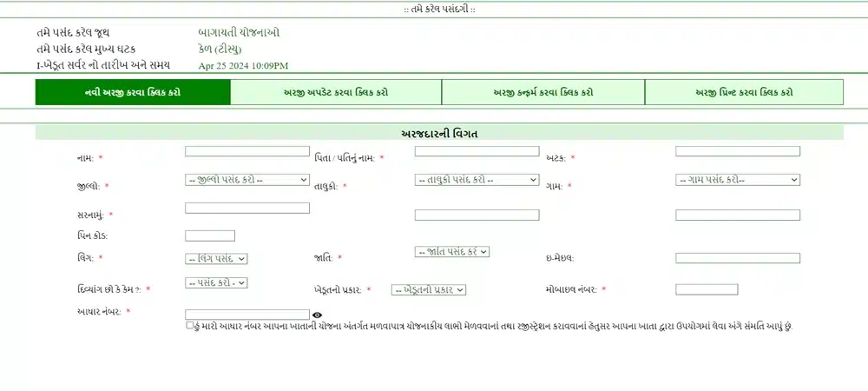Click the અટક (surname) input field

737,151
